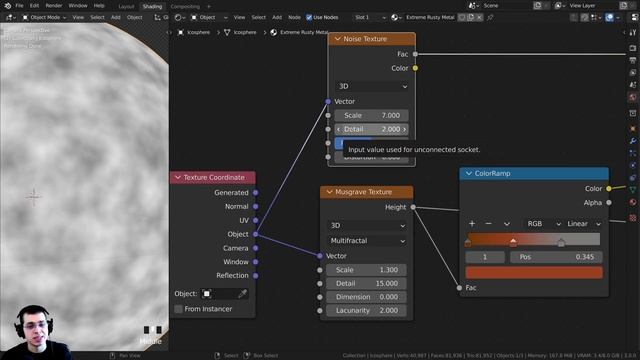Click ColorRamp stop index field 1
Image resolution: width=640 pixels, height=360 pixels.
[485, 257]
